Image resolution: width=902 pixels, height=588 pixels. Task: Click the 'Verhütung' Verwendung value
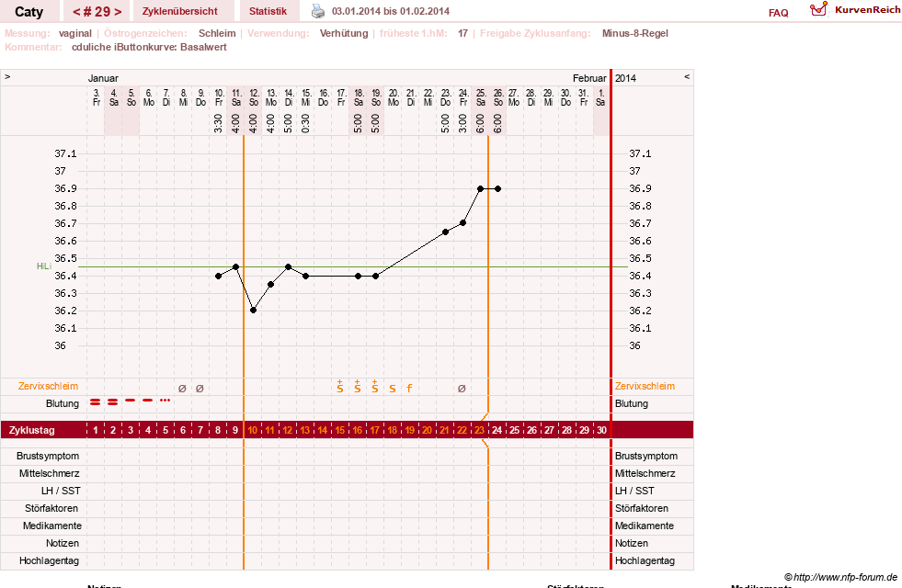pyautogui.click(x=344, y=33)
